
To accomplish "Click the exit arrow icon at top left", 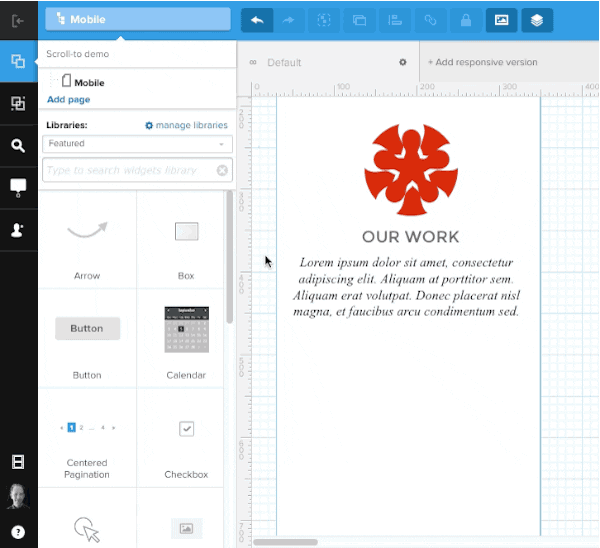I will [x=18, y=19].
